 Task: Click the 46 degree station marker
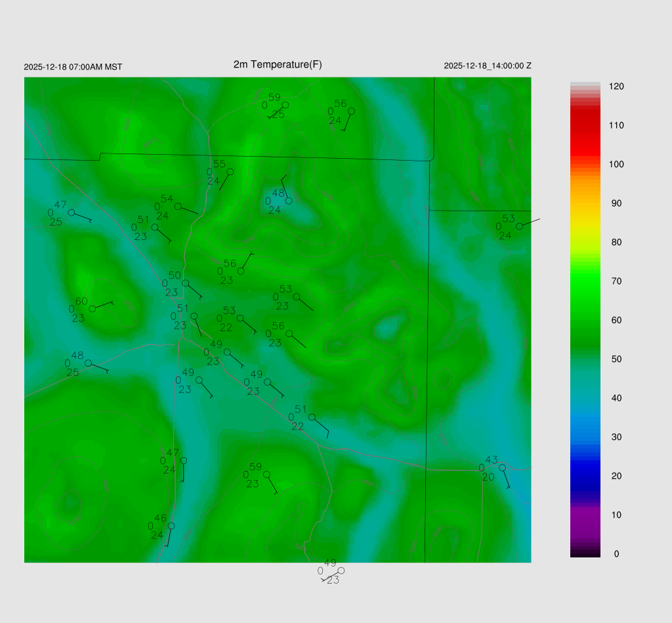point(171,526)
